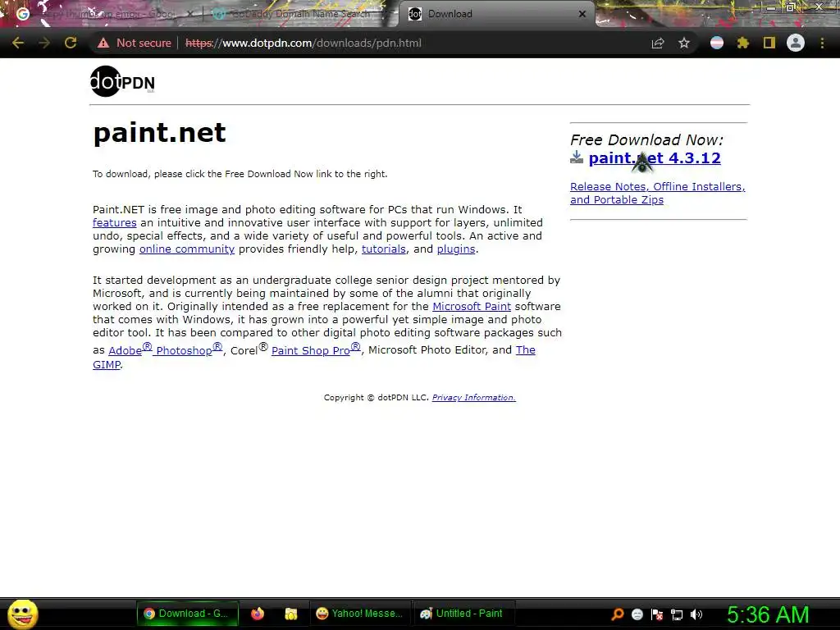
Task: Open the network tray icon
Action: tap(677, 615)
